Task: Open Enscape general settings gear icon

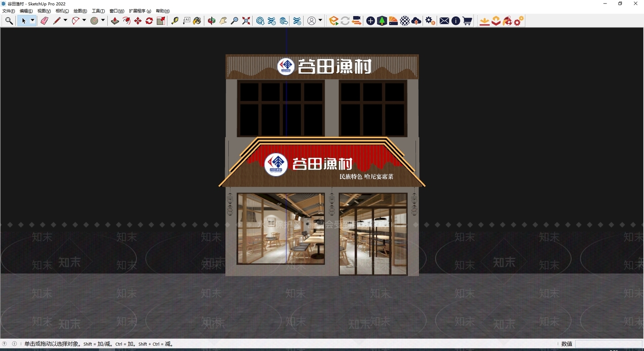Action: click(430, 21)
